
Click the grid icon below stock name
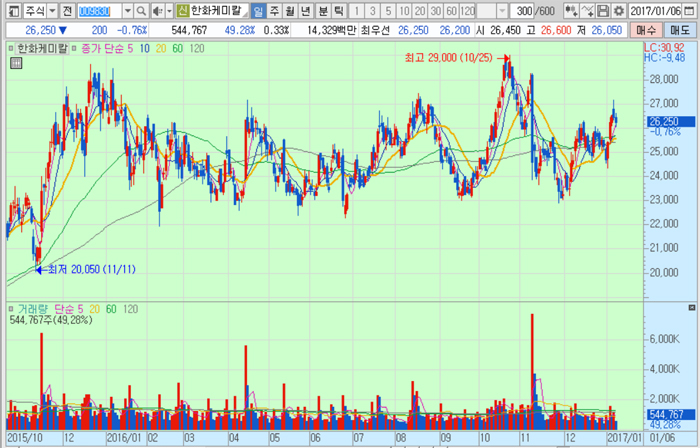(15, 63)
